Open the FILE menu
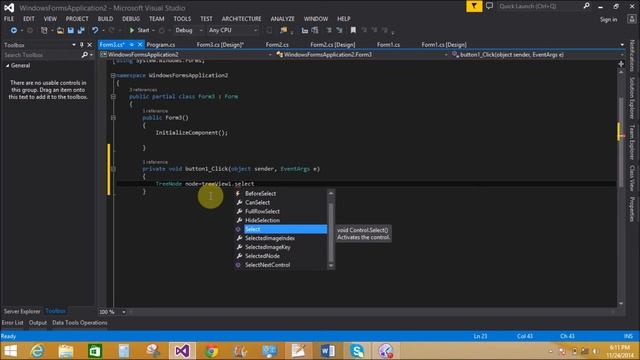 coord(9,19)
